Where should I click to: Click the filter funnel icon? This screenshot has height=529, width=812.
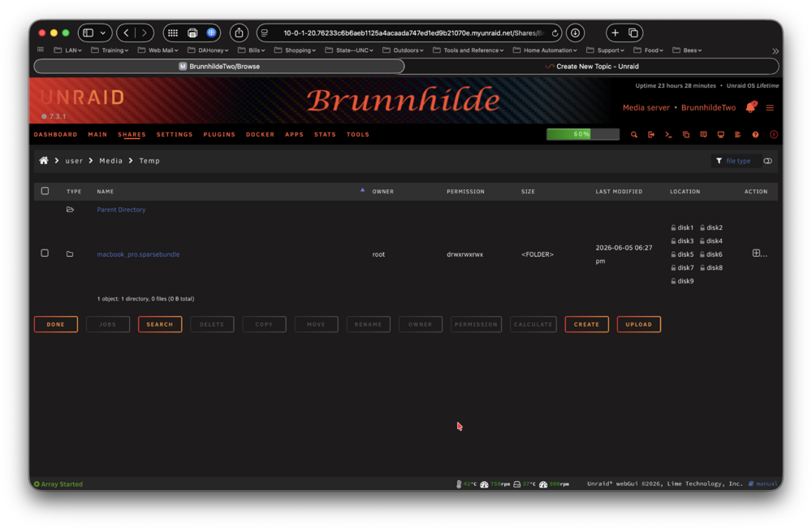[719, 161]
